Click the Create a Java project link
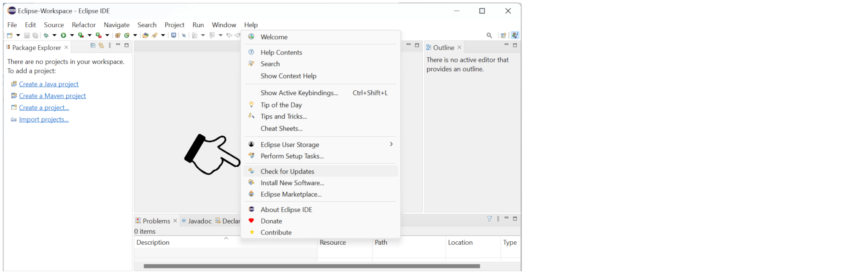 (x=49, y=84)
